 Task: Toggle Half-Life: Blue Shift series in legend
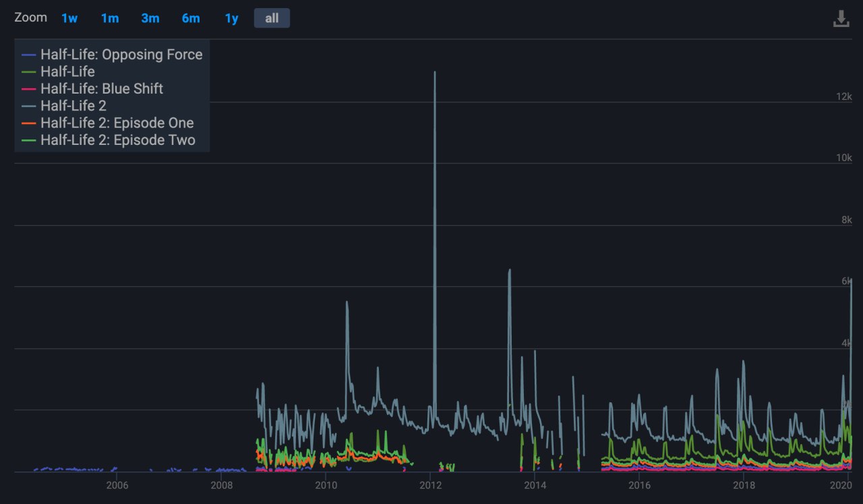click(92, 88)
